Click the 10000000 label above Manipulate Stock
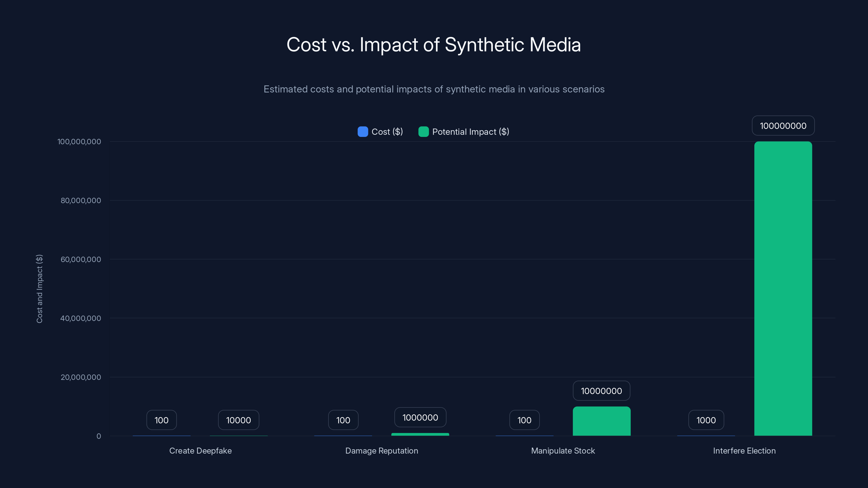This screenshot has height=488, width=868. [601, 391]
